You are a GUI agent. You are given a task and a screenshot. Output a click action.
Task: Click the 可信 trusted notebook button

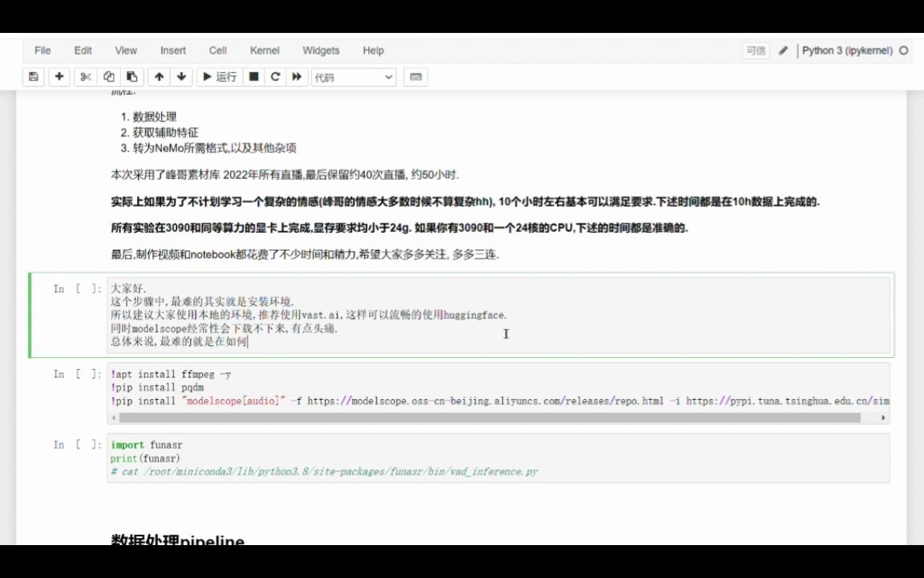pos(755,50)
